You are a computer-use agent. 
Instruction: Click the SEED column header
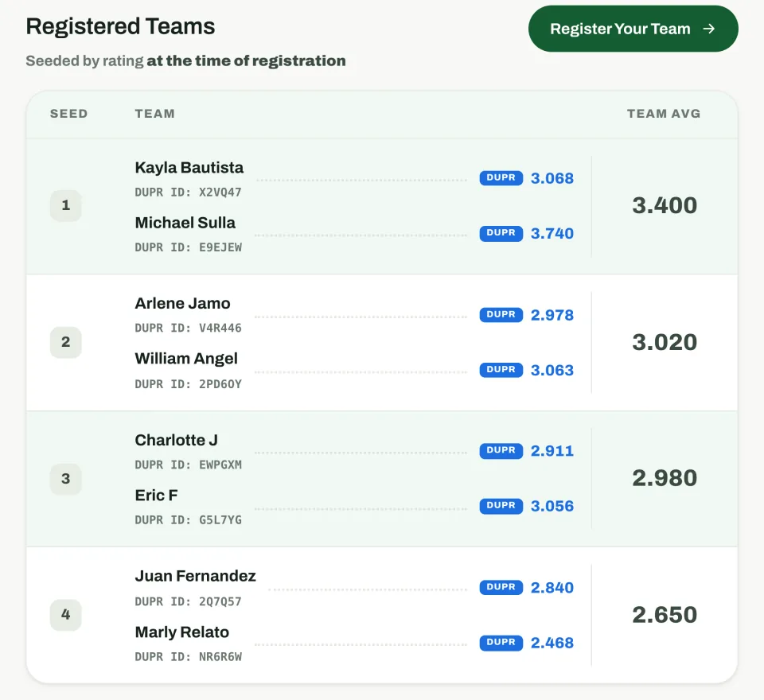(x=68, y=114)
